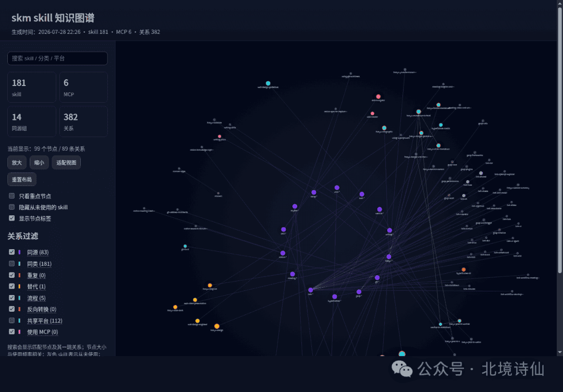563x392 pixels.
Task: Select the cyan web-design-guidelines node
Action: (x=268, y=83)
